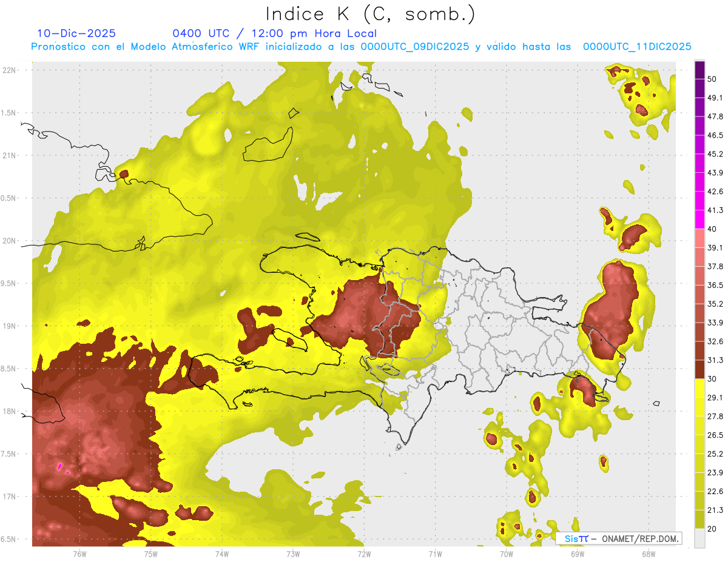The width and height of the screenshot is (728, 562).
Task: Click longitude label '76W'
Action: [x=79, y=554]
